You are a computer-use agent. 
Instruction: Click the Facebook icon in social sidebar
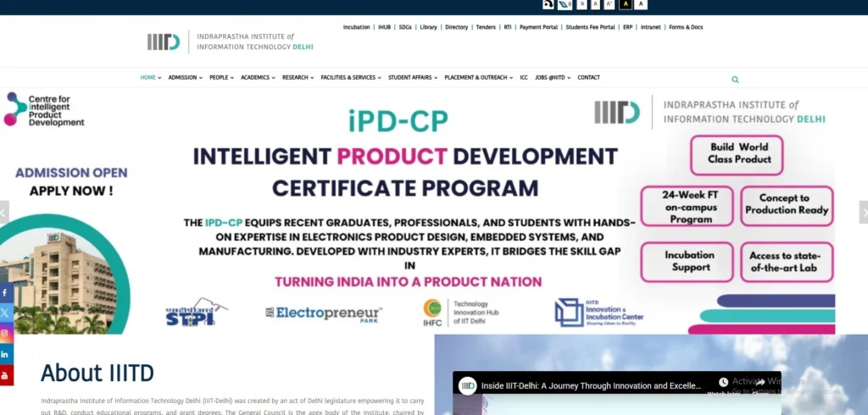click(5, 293)
